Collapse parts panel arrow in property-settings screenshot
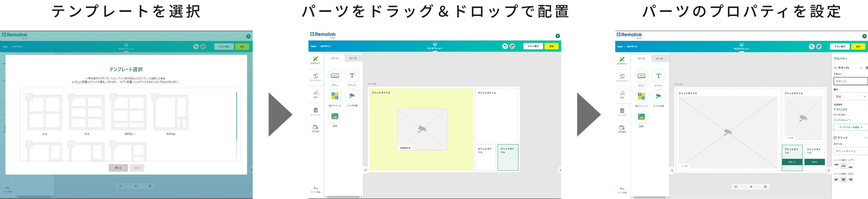 pyautogui.click(x=672, y=170)
